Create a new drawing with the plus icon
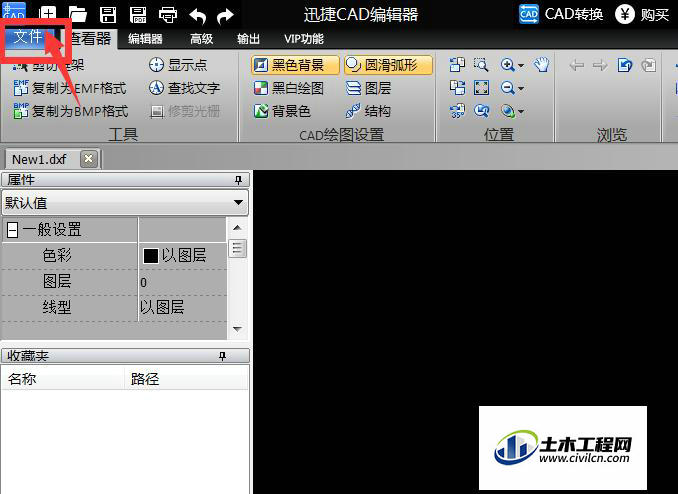The height and width of the screenshot is (494, 678). point(48,15)
